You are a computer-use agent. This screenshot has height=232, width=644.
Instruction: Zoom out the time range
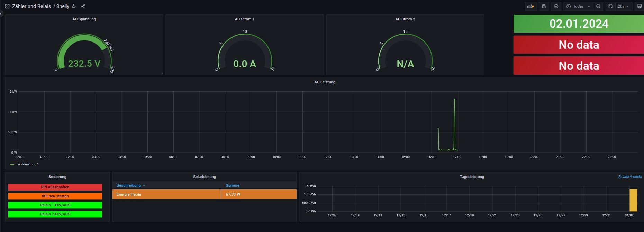pyautogui.click(x=598, y=6)
